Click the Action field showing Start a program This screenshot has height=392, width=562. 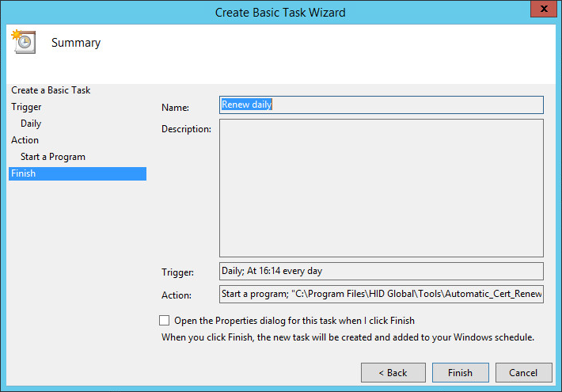[381, 295]
